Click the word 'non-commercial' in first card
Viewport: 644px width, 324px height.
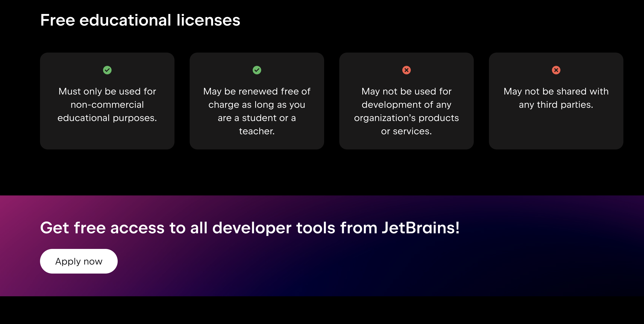pos(107,104)
